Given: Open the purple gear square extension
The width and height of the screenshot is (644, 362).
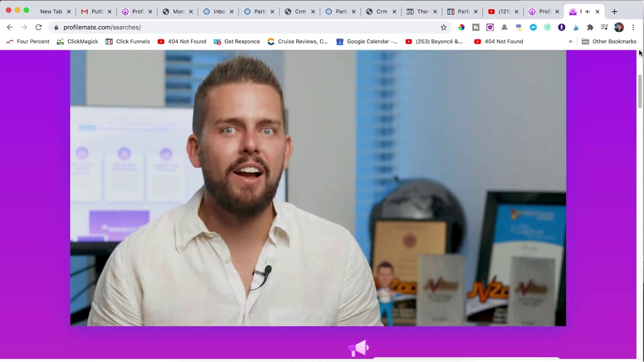Looking at the screenshot, I should tap(490, 27).
